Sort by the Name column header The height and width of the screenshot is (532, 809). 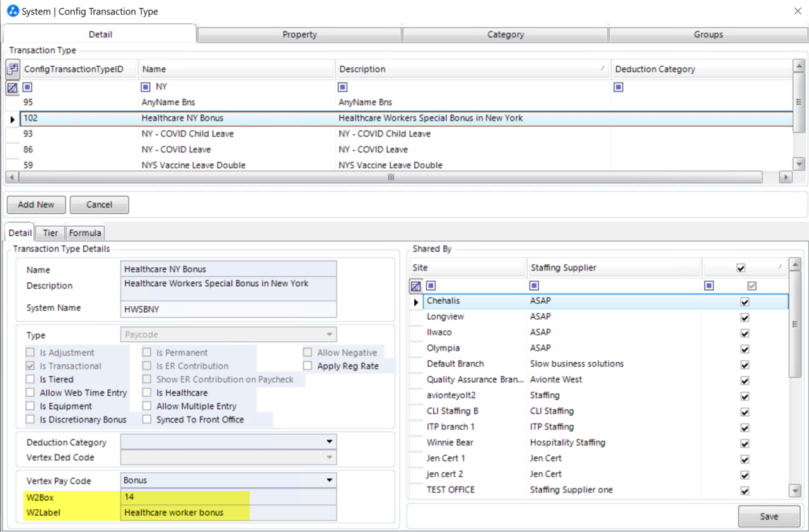236,69
